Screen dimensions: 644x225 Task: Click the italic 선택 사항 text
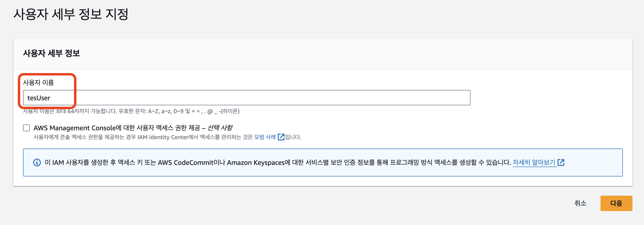click(x=220, y=128)
